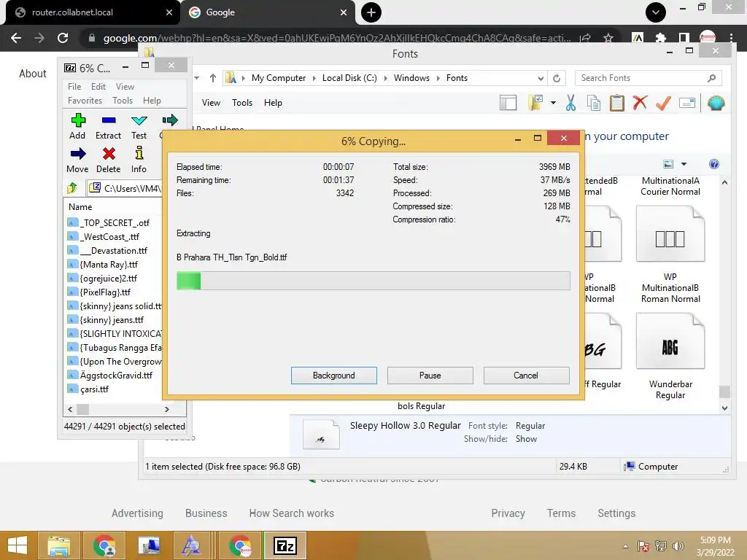Click the Settings link in Google footer
The height and width of the screenshot is (560, 747).
click(x=616, y=513)
